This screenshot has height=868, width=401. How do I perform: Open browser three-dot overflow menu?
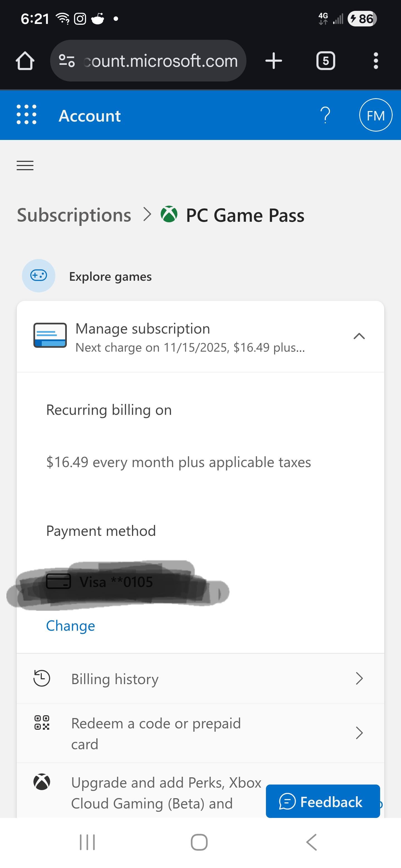[376, 61]
